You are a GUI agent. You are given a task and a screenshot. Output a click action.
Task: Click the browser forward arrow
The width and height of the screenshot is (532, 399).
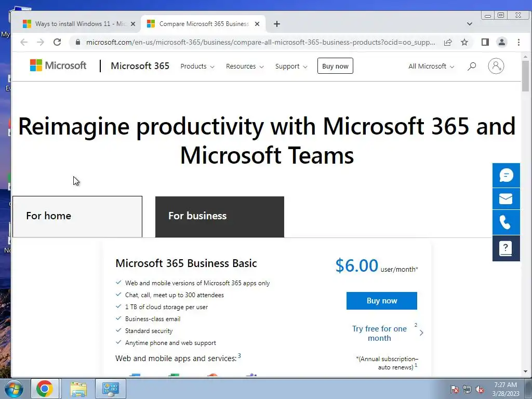[41, 42]
